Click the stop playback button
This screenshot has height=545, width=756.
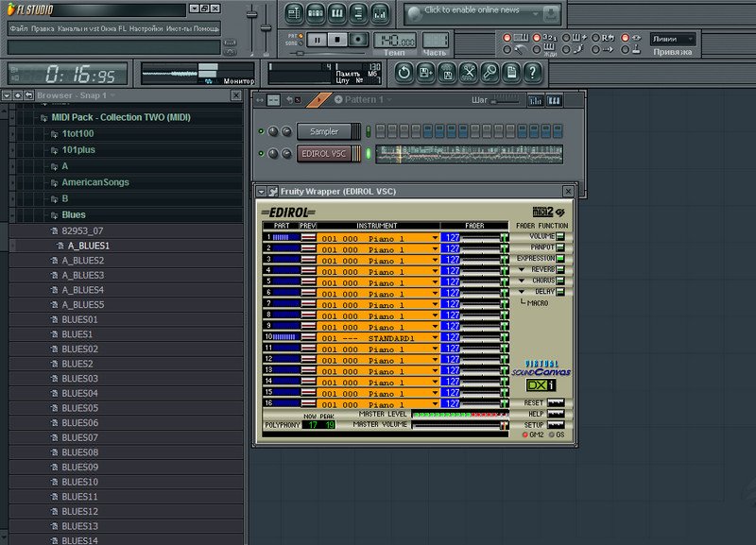[x=337, y=40]
